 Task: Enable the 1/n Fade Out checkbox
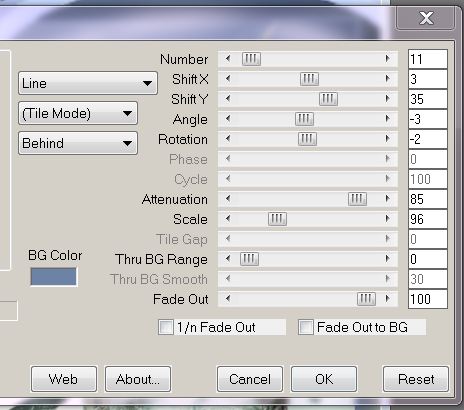pyautogui.click(x=166, y=327)
